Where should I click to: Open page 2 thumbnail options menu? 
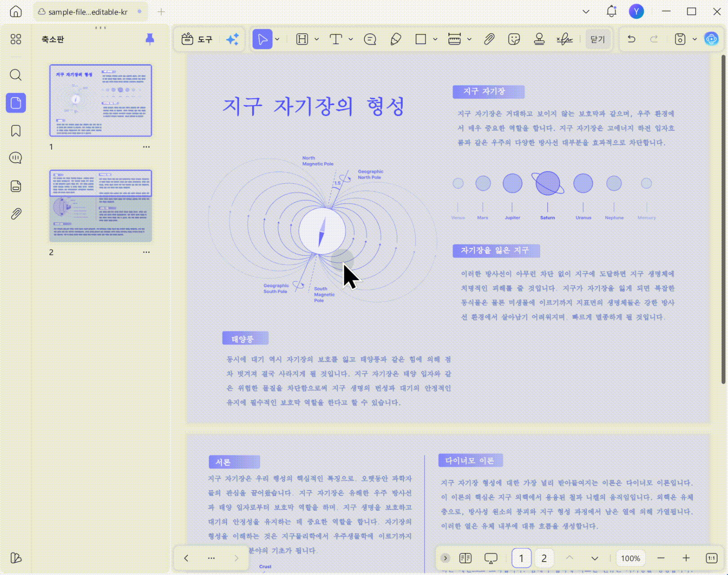(x=146, y=252)
